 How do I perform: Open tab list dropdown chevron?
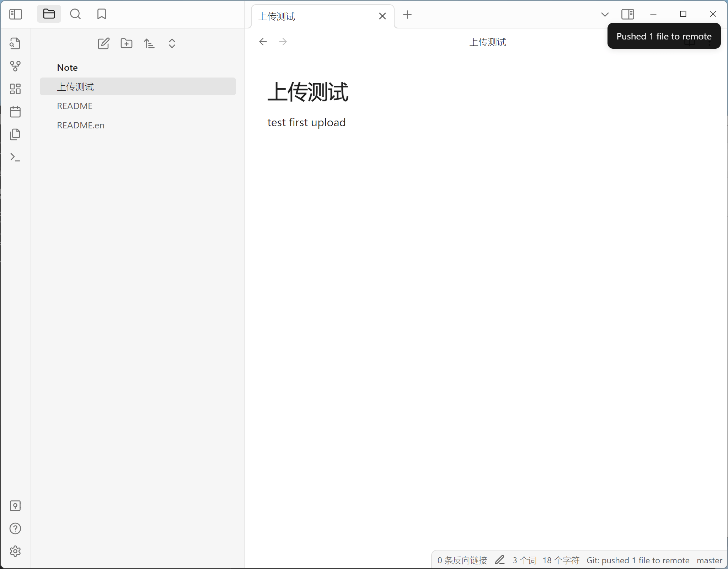605,14
